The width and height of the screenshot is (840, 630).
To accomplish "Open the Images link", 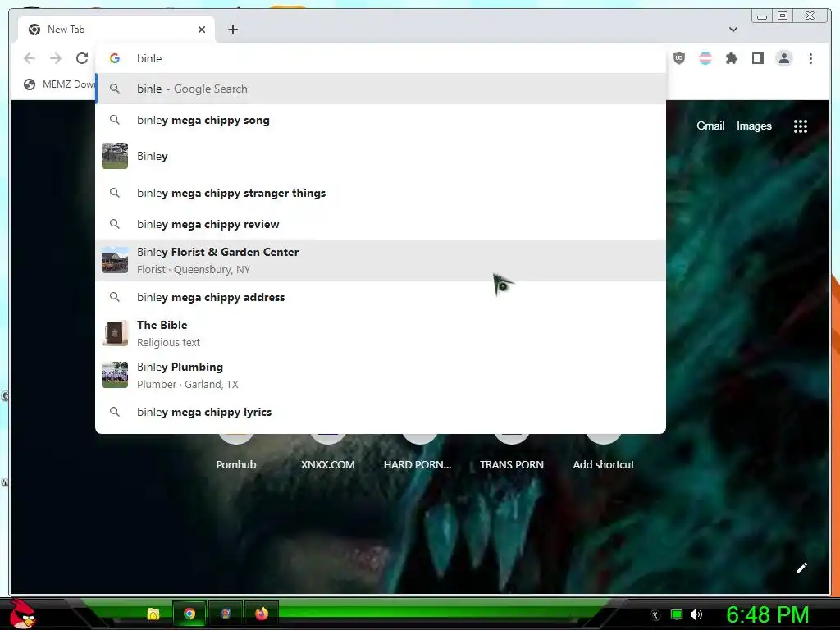I will (x=754, y=126).
